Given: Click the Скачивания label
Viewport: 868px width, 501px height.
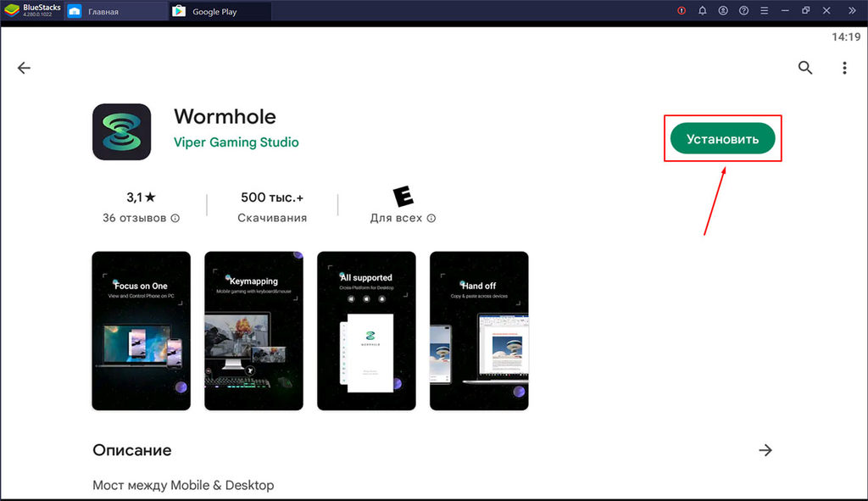Looking at the screenshot, I should pos(272,218).
